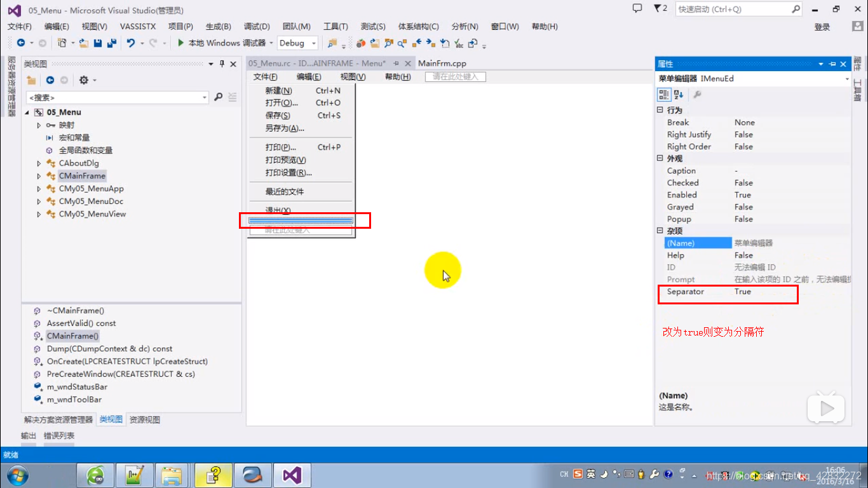Start the 本地 Windows 调试器 debugger
Image resolution: width=868 pixels, height=488 pixels.
(221, 43)
